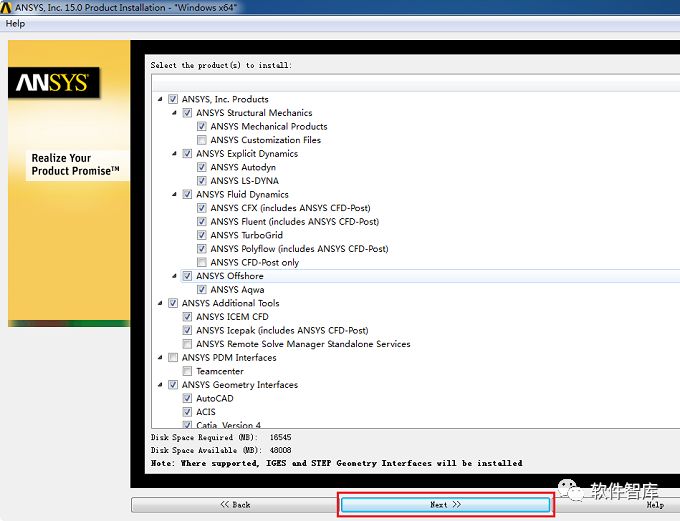Select the 'ANSYS Autodyn' row label
Screen dimensions: 680x521
(243, 167)
